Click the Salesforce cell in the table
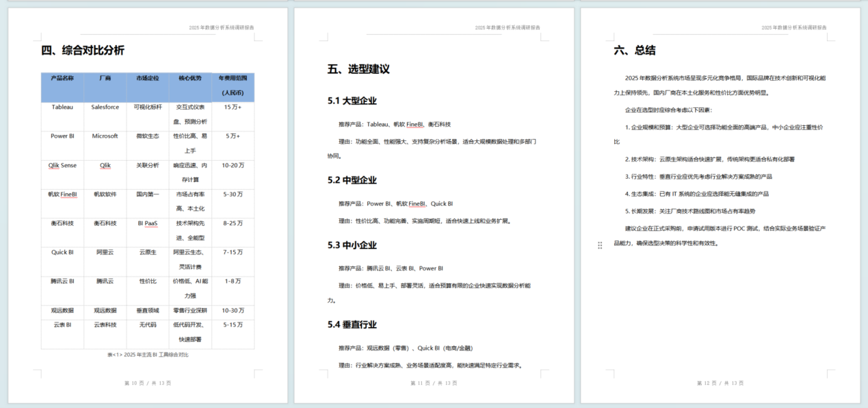The image size is (868, 408). tap(105, 107)
